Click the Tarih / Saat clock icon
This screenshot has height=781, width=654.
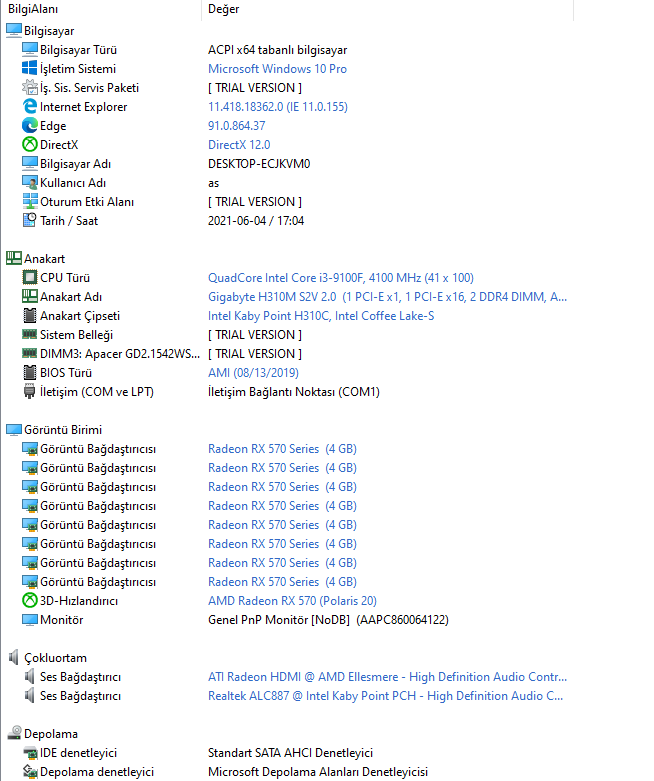pos(30,220)
